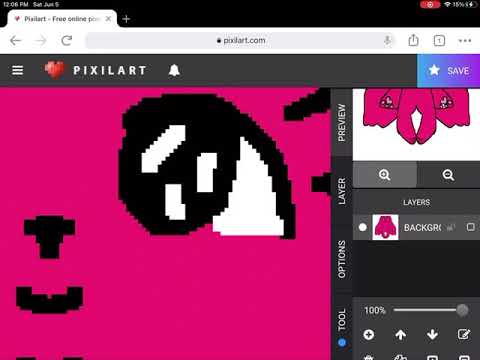
Task: Open notifications bell
Action: (x=174, y=70)
